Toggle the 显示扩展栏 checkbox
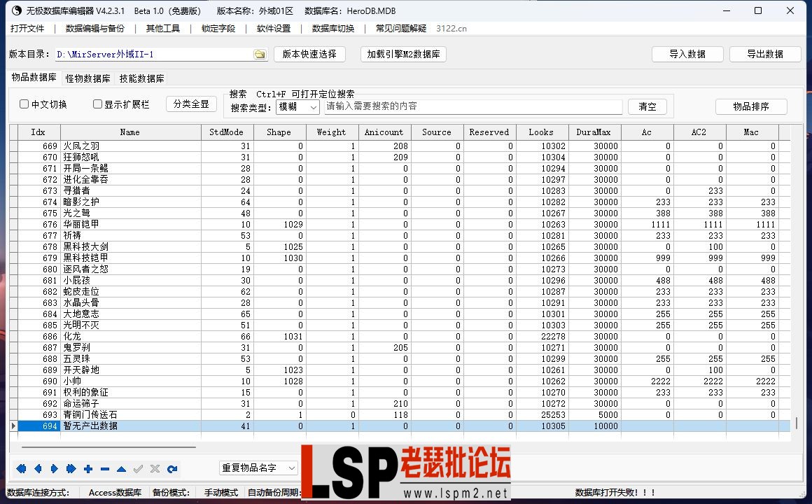The height and width of the screenshot is (504, 812). tap(97, 104)
